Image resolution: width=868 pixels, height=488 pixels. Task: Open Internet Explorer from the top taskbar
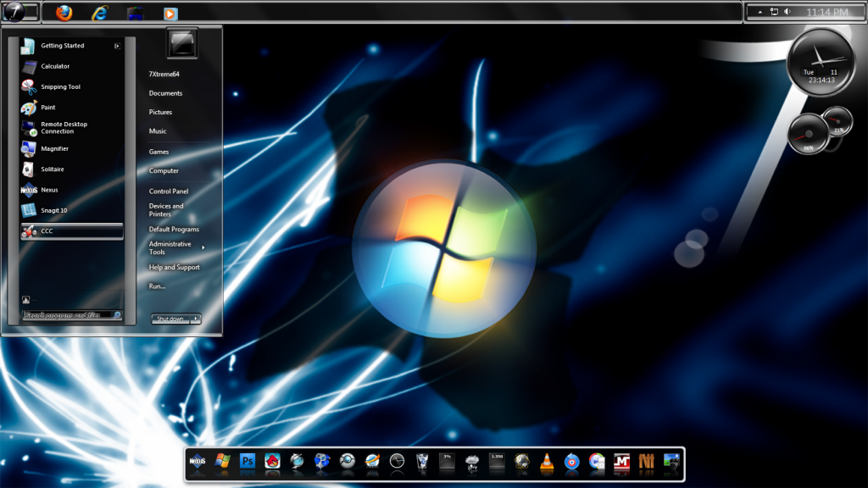coord(100,12)
